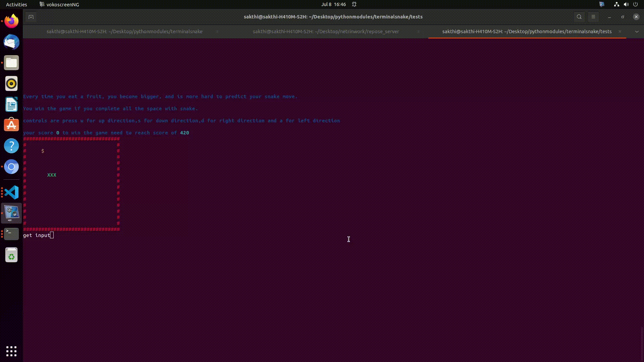644x362 pixels.
Task: Open Ubuntu Software center
Action: click(x=11, y=125)
